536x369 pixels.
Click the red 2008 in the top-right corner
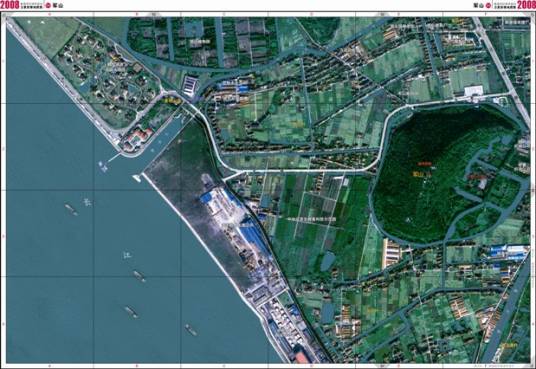(x=526, y=5)
